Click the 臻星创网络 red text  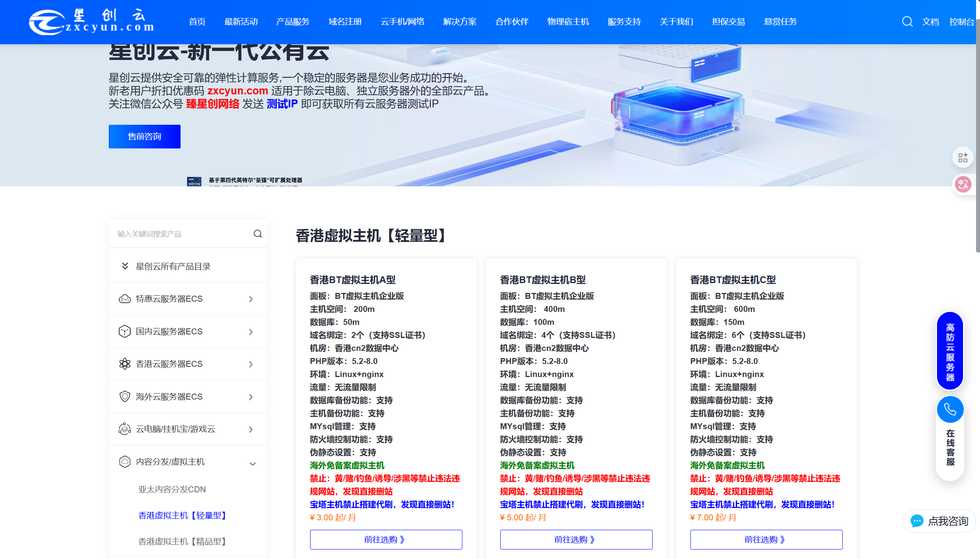click(x=213, y=104)
